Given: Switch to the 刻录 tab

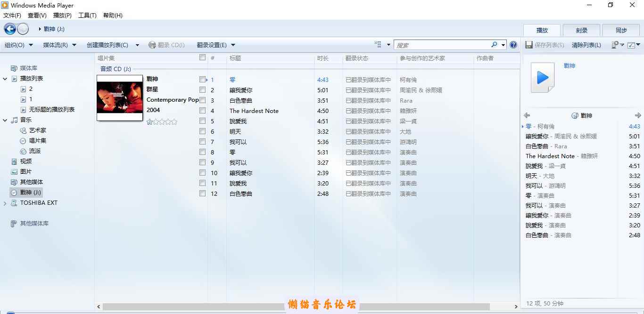Looking at the screenshot, I should tap(581, 30).
